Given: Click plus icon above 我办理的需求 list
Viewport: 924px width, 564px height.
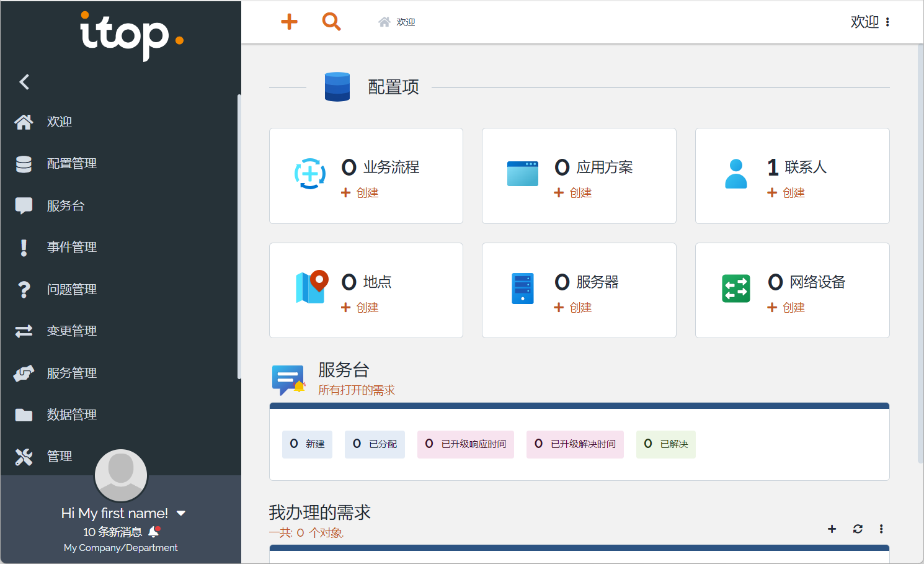Looking at the screenshot, I should (x=832, y=529).
